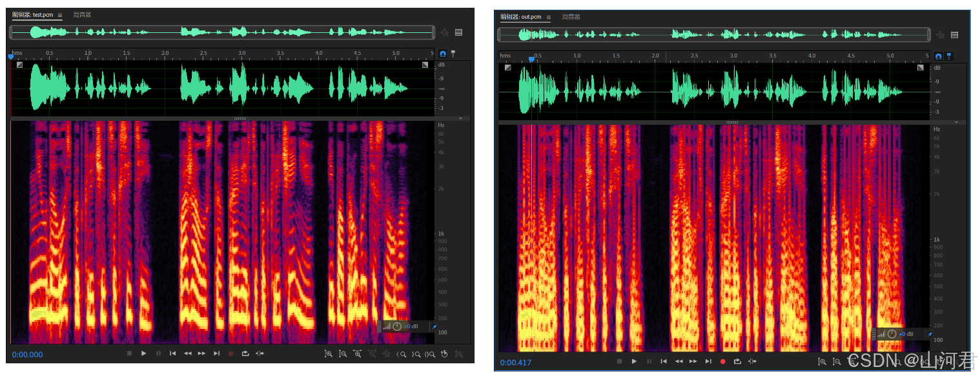Zoom to selection in test.pcm editor

[x=429, y=353]
